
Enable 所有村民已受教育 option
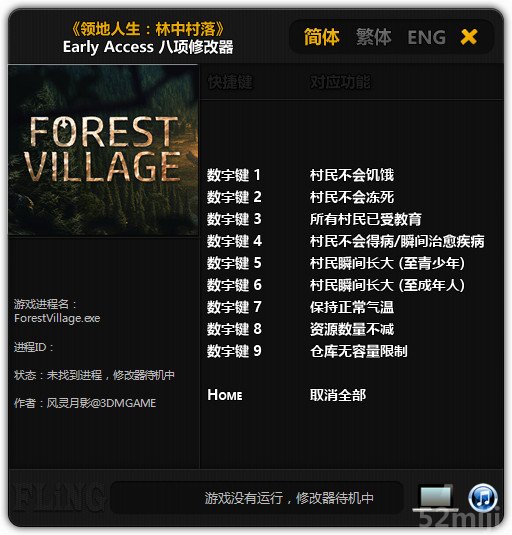tap(366, 219)
